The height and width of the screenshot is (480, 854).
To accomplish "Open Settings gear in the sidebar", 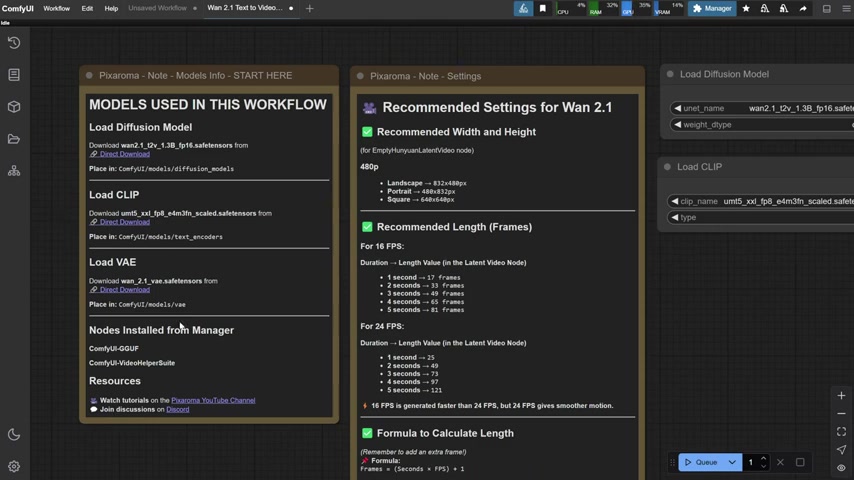I will pos(14,466).
